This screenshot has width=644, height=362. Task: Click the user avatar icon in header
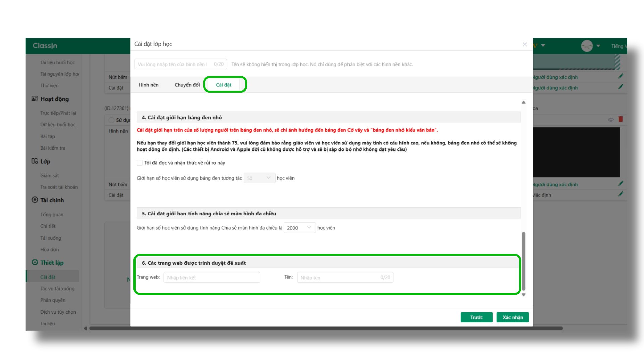click(587, 46)
